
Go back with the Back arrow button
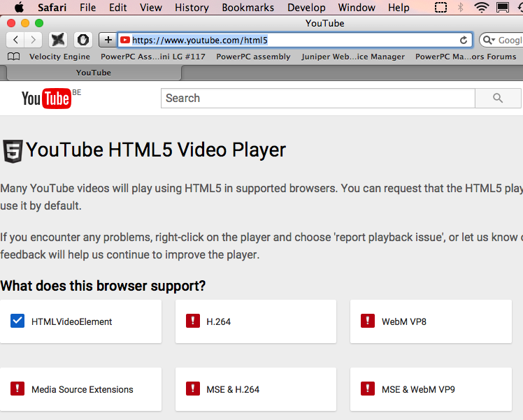[15, 40]
